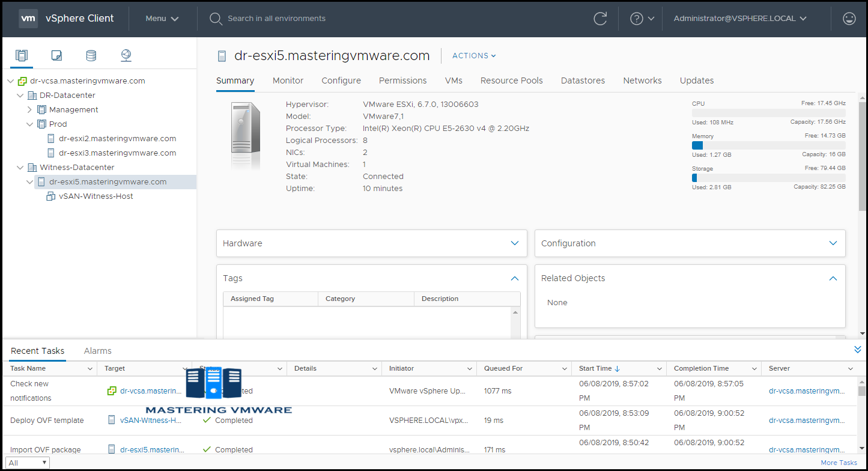Collapse the DR-Datacenter tree node
The width and height of the screenshot is (868, 471).
[20, 96]
